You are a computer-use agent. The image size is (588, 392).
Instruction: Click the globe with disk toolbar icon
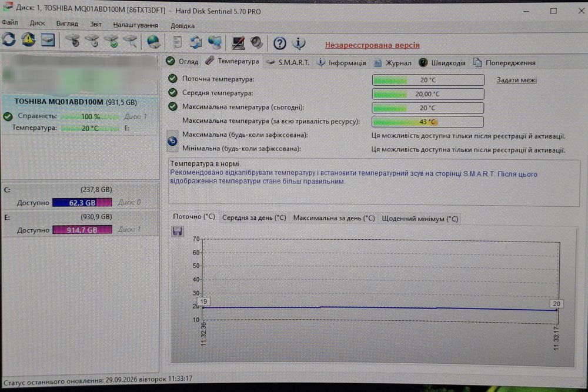point(153,42)
